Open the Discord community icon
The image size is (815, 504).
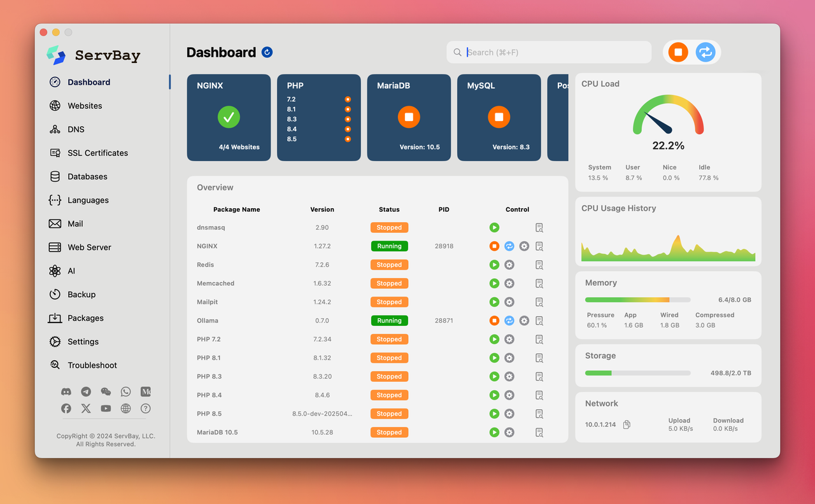click(66, 391)
